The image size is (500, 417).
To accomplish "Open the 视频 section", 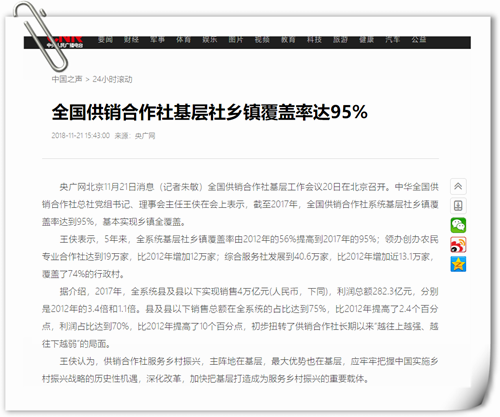I will [x=262, y=40].
